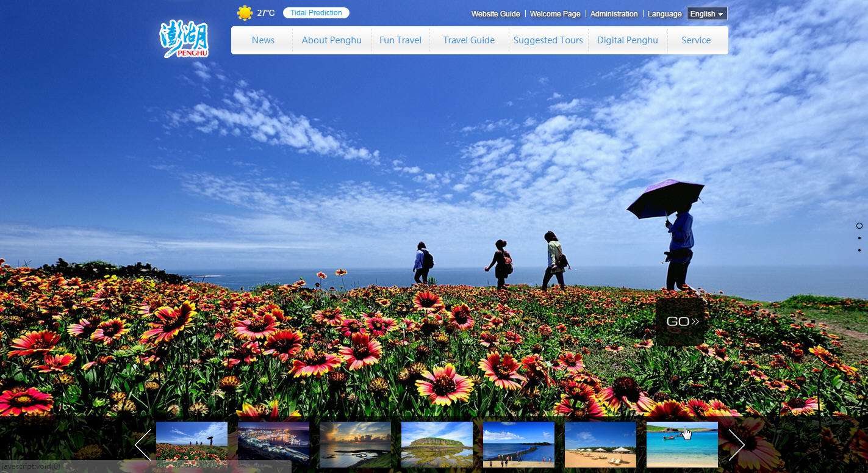Open the Administration link

[614, 13]
